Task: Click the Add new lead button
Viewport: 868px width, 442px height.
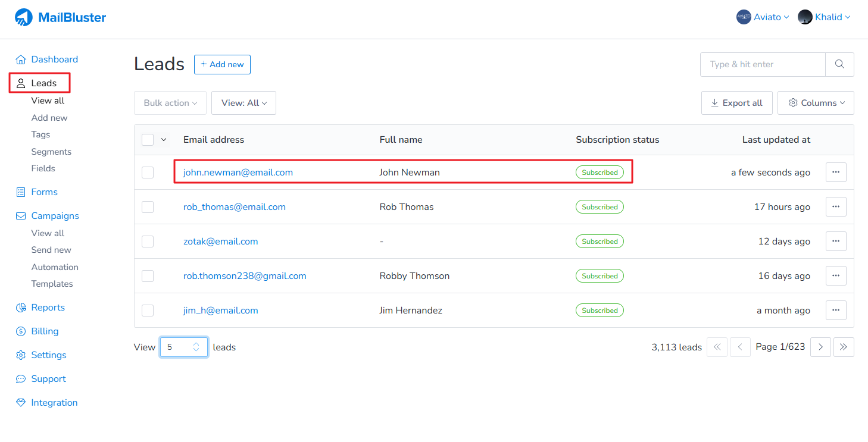Action: 222,64
